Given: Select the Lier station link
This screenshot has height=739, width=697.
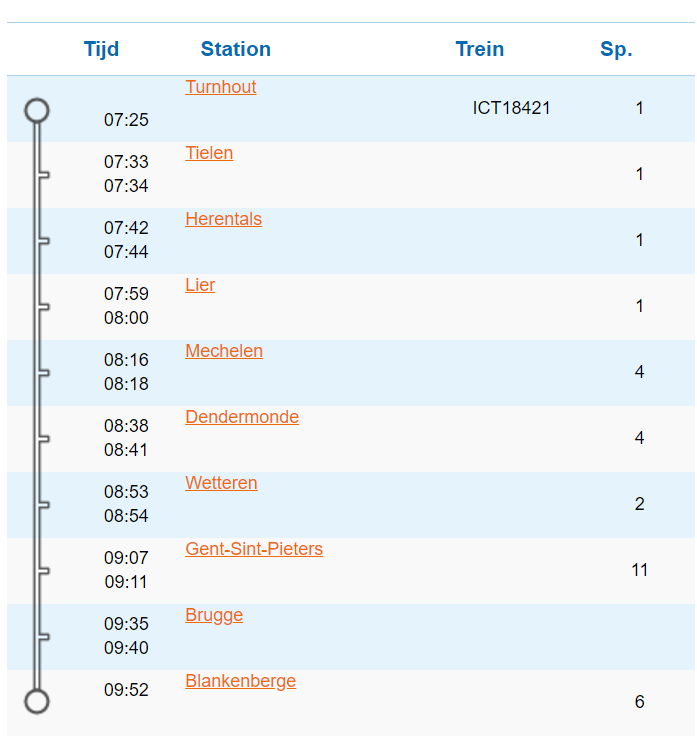Looking at the screenshot, I should (x=200, y=285).
